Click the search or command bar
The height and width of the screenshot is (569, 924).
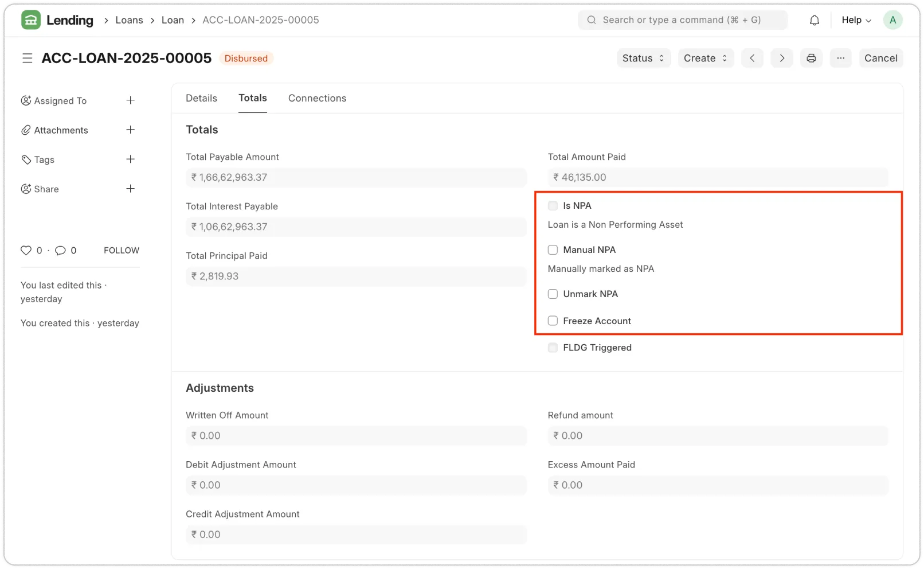point(682,20)
